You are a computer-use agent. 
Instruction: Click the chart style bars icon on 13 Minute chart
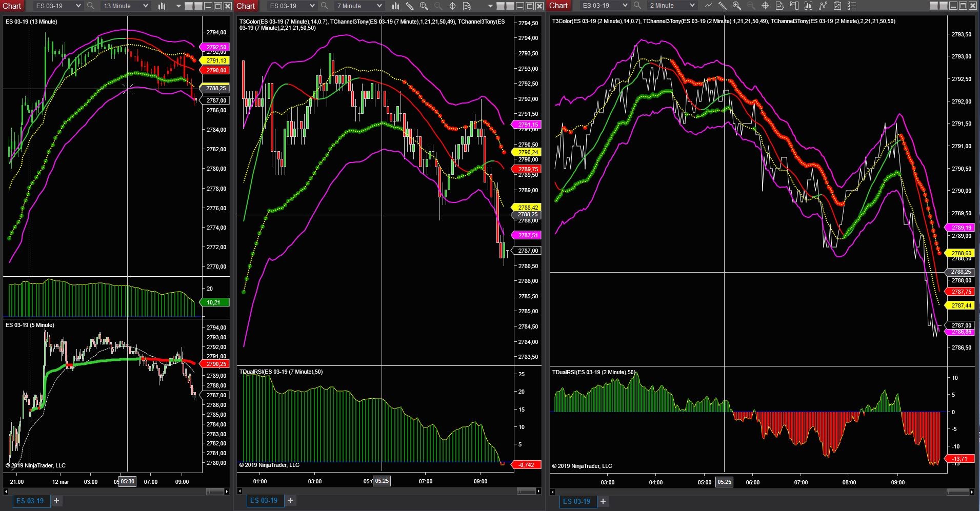coord(162,6)
